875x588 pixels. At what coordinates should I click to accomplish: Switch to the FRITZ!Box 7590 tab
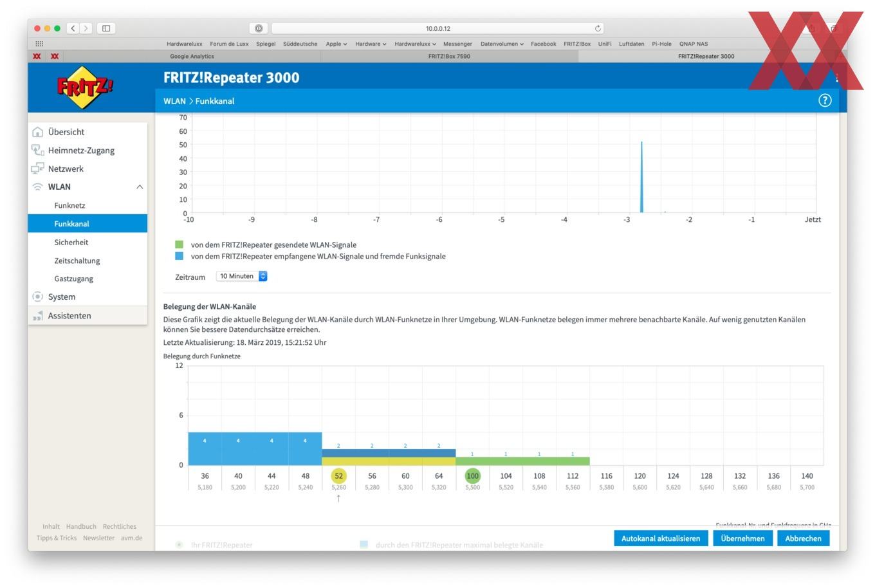click(449, 56)
